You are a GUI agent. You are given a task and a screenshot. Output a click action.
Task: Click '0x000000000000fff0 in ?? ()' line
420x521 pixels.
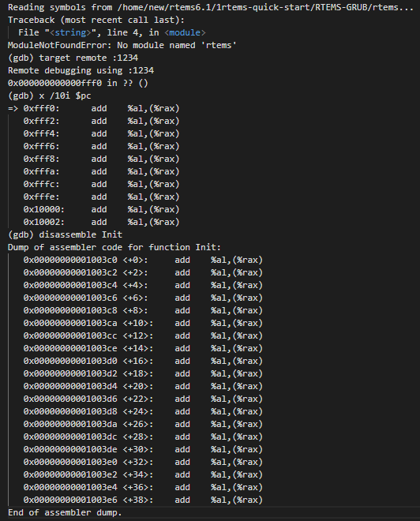coord(78,83)
